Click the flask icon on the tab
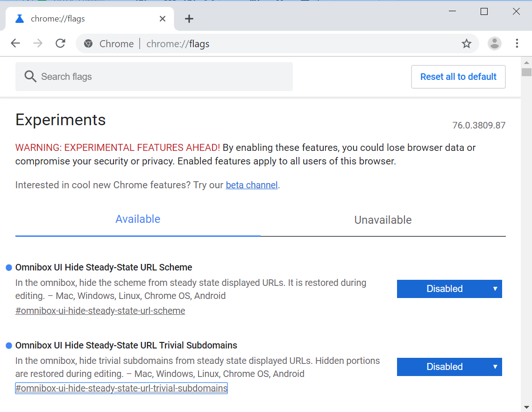This screenshot has height=412, width=532. click(x=20, y=19)
